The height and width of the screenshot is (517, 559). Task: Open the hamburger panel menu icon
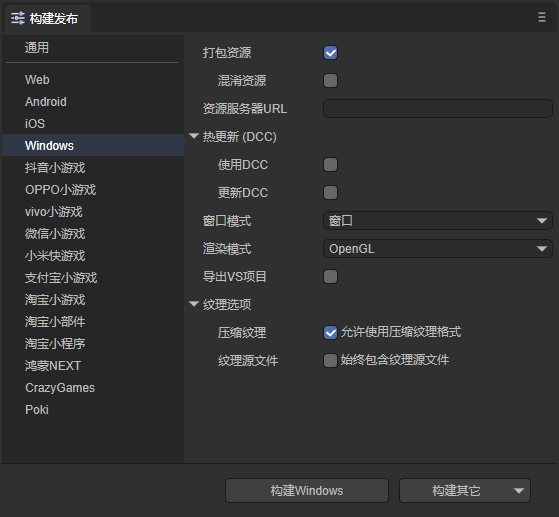[x=542, y=17]
